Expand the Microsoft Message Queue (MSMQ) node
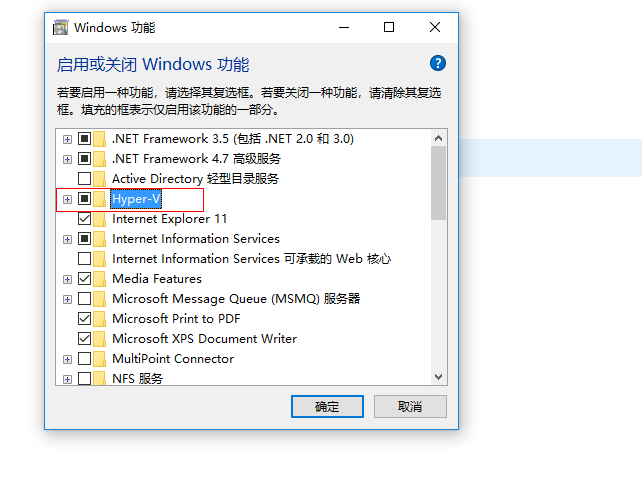642x498 pixels. [x=68, y=299]
